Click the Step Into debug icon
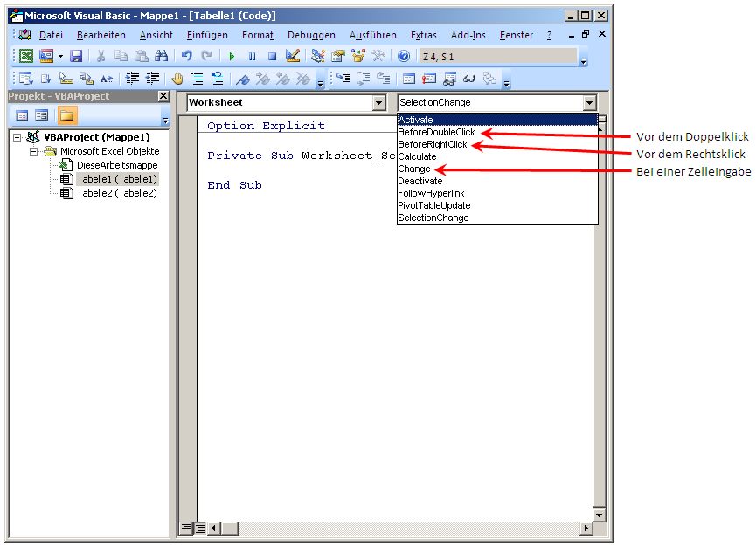This screenshot has width=756, height=546. [343, 78]
